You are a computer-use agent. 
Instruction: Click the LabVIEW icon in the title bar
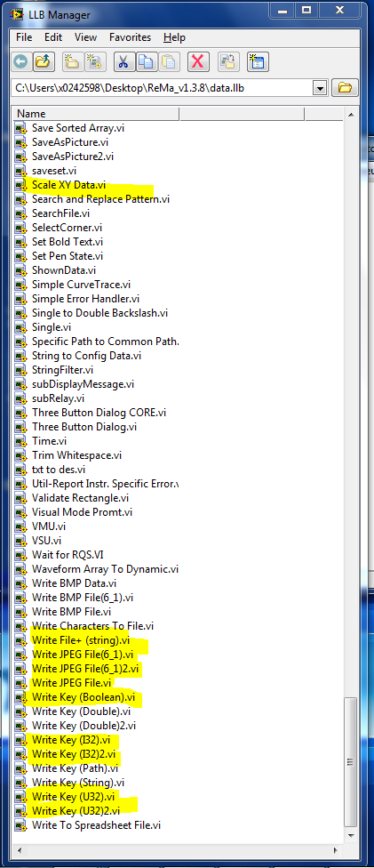point(19,15)
